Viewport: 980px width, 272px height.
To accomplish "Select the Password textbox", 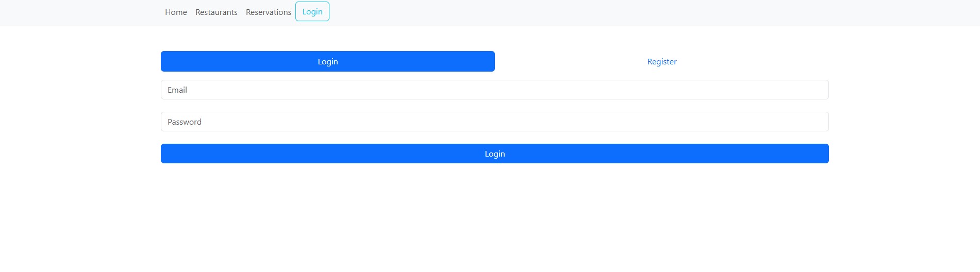I will pos(495,122).
